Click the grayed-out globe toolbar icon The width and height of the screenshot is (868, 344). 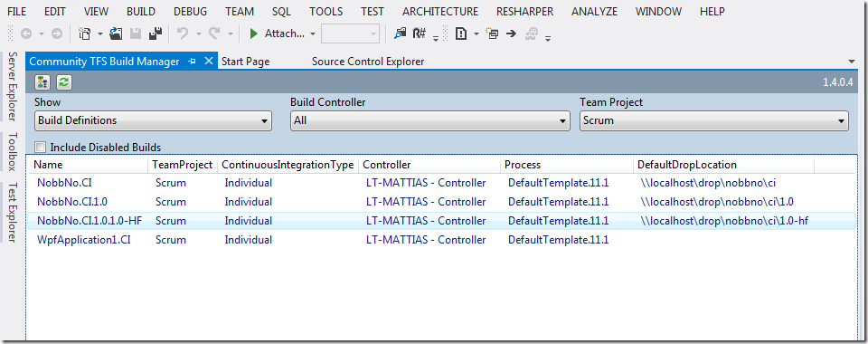532,34
